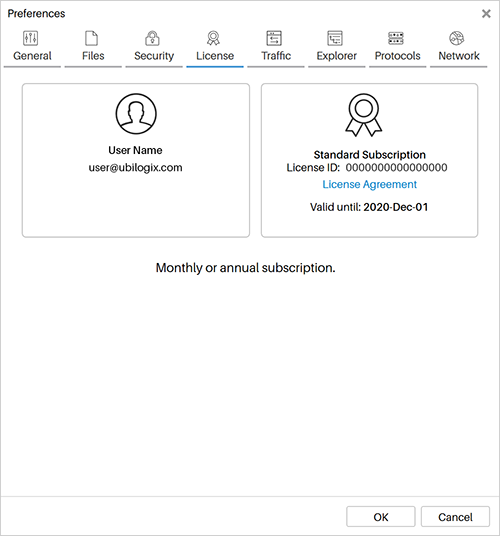Dismiss the dialog with Cancel button
The height and width of the screenshot is (536, 500).
(455, 517)
